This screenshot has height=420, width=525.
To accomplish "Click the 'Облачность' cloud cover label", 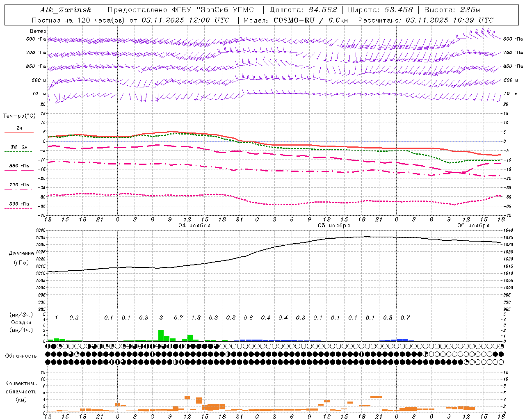I will click(x=21, y=356).
